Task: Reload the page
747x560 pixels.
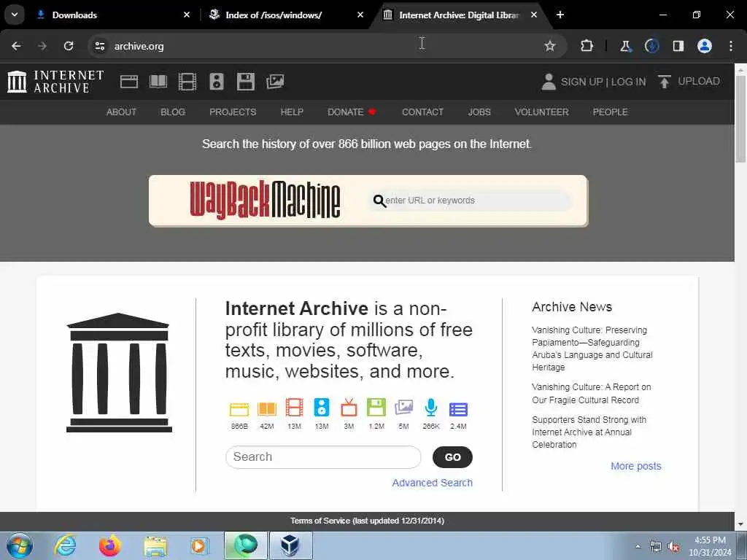Action: [69, 46]
